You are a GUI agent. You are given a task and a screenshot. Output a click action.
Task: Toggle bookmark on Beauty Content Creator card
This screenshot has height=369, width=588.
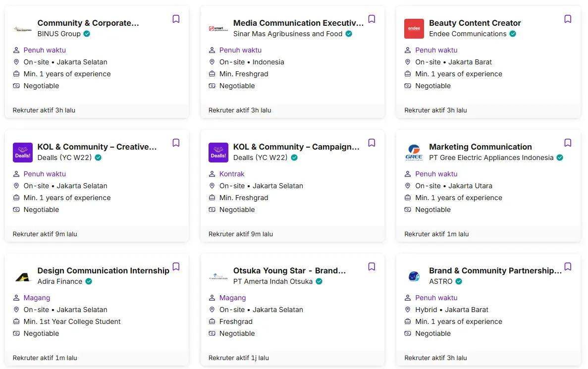pos(568,19)
